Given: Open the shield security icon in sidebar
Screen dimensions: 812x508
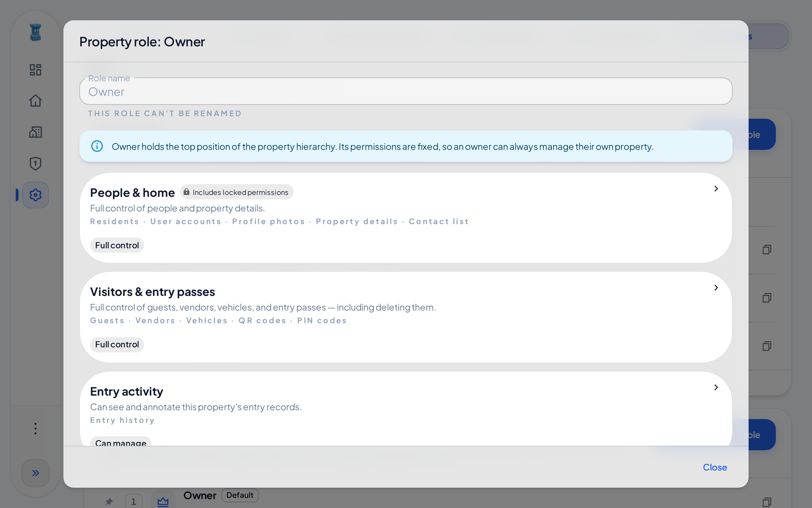Looking at the screenshot, I should click(x=35, y=164).
